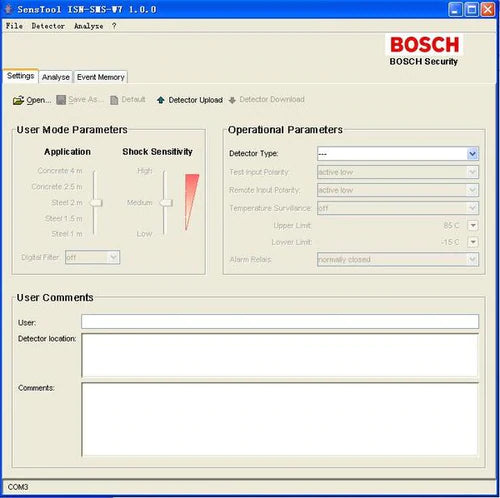This screenshot has width=500, height=498.
Task: Open the Upper Limit dropdown arrow
Action: pyautogui.click(x=473, y=225)
